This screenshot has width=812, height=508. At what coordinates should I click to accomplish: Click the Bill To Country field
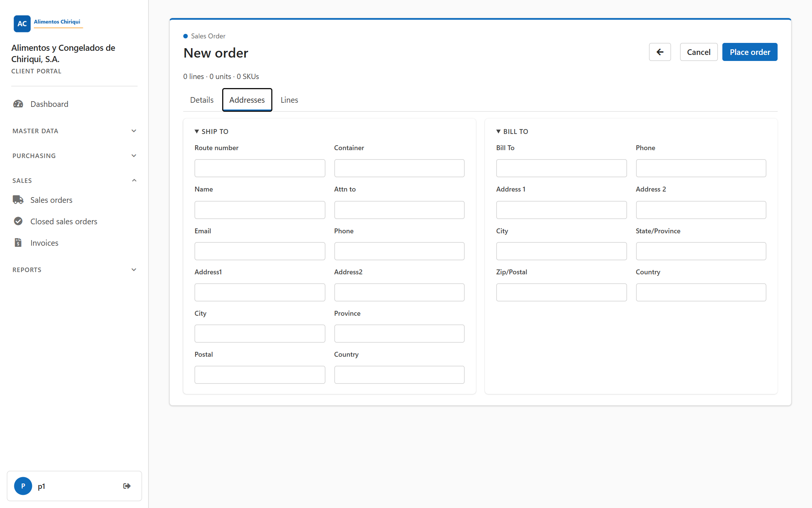701,292
